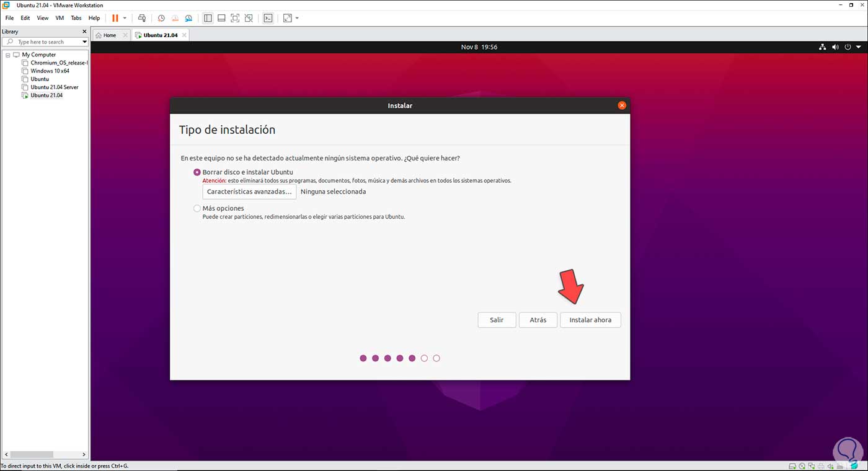868x471 pixels.
Task: Open the snapshot manager icon
Action: click(188, 18)
